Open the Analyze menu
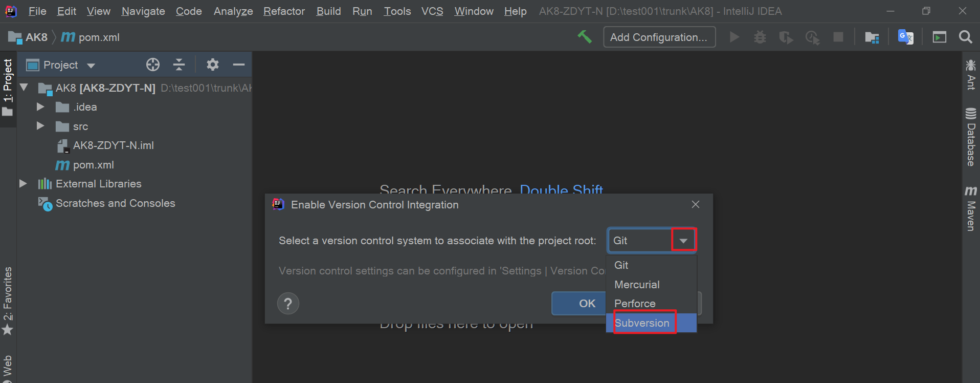The image size is (980, 383). 233,11
